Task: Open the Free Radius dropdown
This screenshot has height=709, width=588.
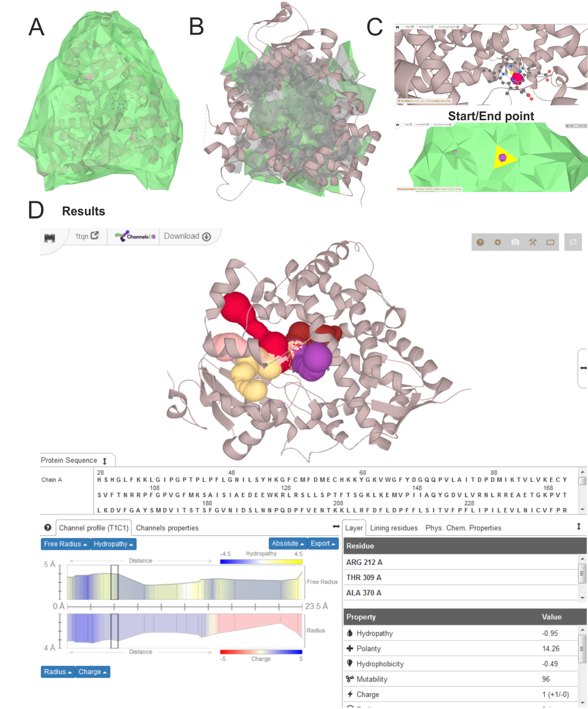Action: pyautogui.click(x=65, y=544)
